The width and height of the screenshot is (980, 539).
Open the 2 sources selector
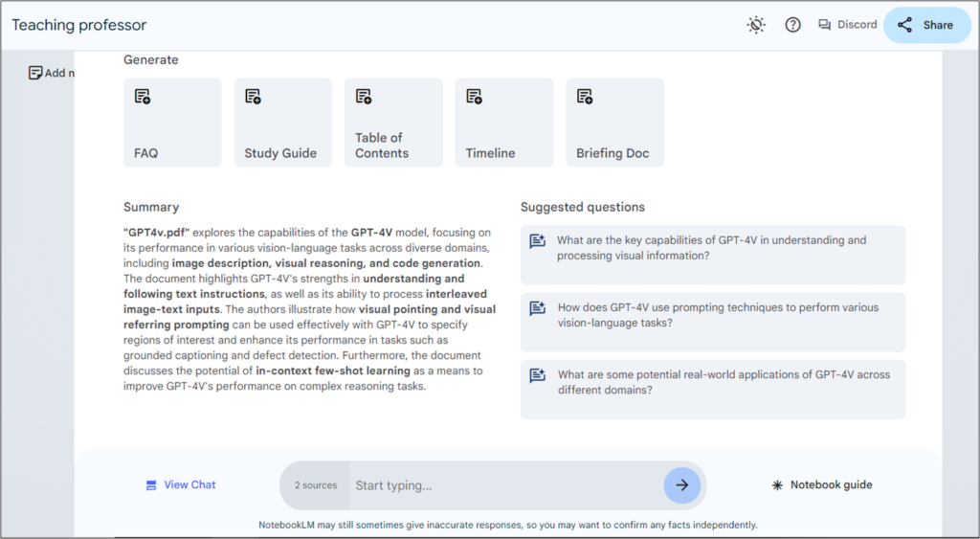[316, 485]
